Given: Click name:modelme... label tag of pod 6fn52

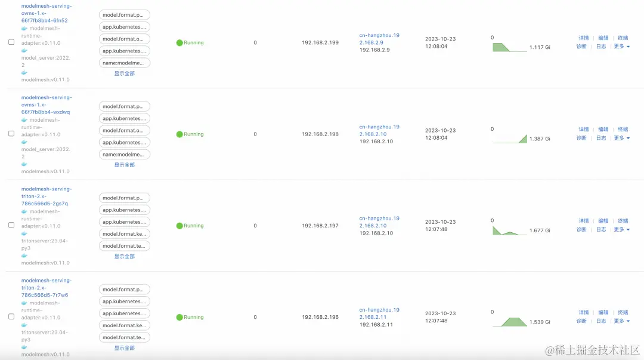Looking at the screenshot, I should tap(125, 63).
